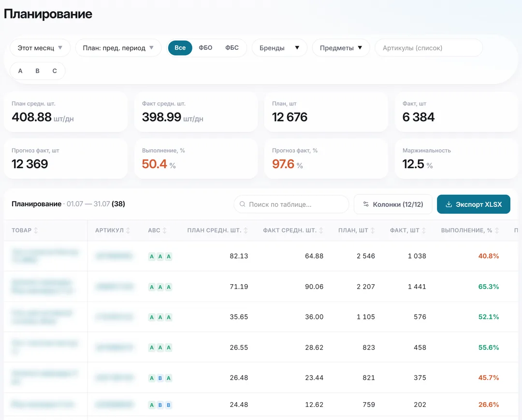Select the ФБС tab
Viewport: 522px width, 420px height.
232,48
